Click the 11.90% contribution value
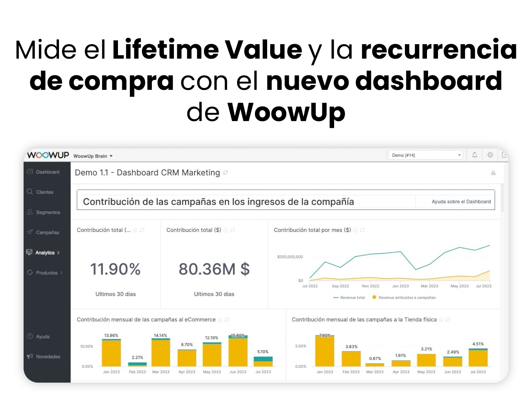 [115, 269]
